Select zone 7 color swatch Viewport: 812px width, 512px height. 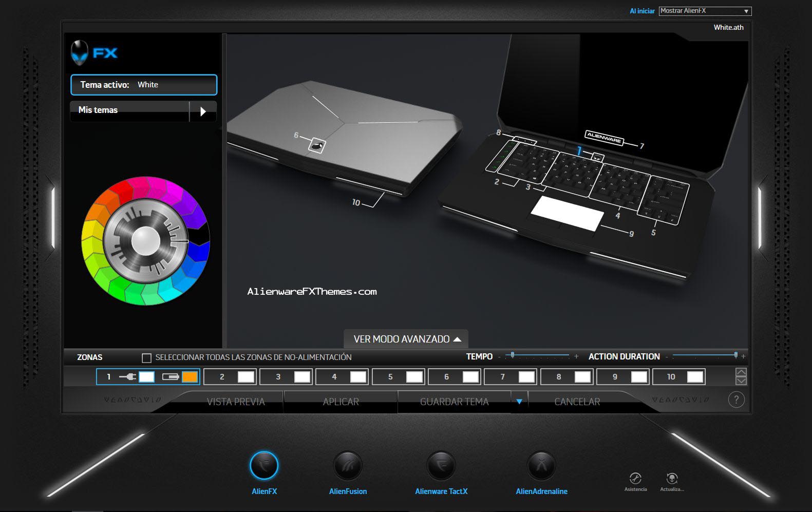coord(526,377)
